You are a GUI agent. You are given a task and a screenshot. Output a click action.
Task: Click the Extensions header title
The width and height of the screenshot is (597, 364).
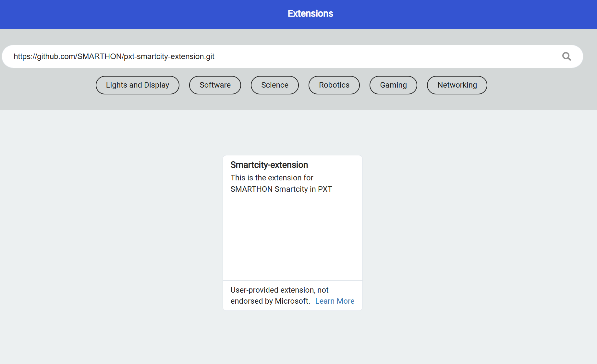310,13
